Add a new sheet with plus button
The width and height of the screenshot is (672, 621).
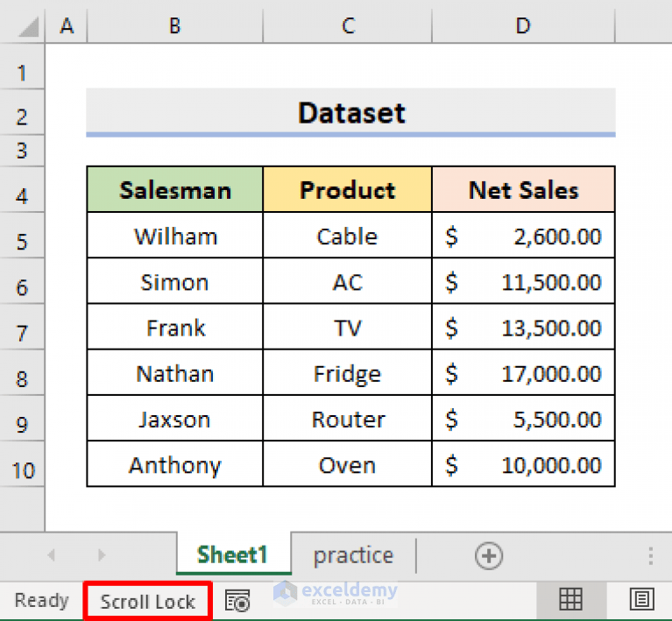(x=489, y=556)
